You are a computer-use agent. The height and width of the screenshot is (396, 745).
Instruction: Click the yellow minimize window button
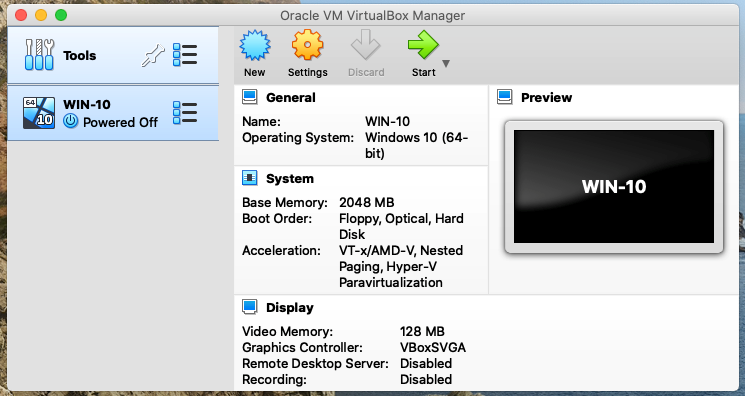pyautogui.click(x=41, y=15)
